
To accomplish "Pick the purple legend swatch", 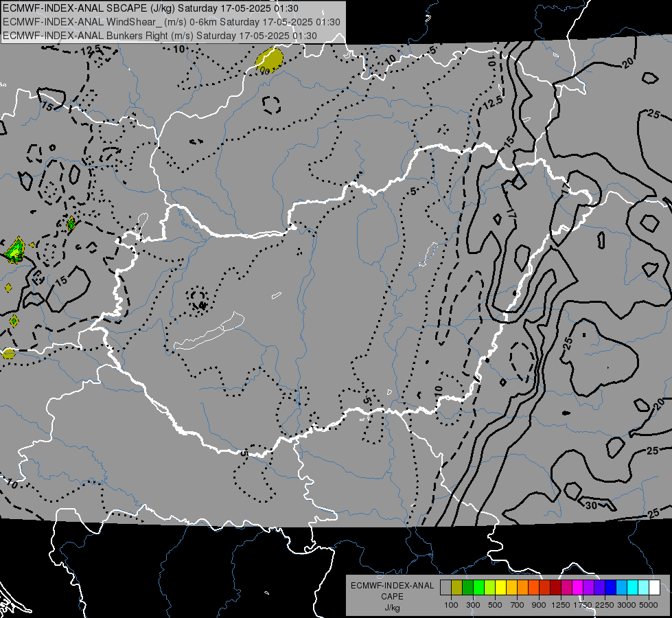I will coord(589,588).
